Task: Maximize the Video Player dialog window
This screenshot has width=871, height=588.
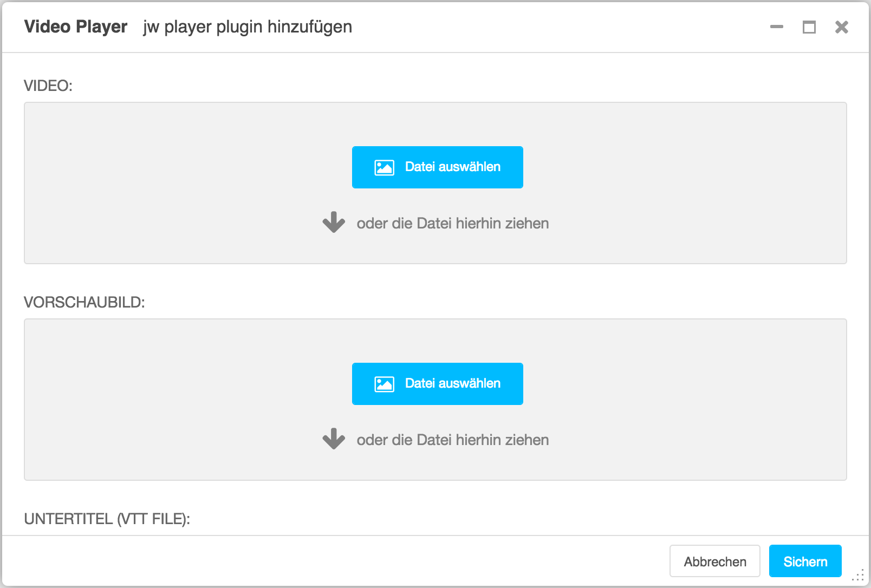Action: 809,27
